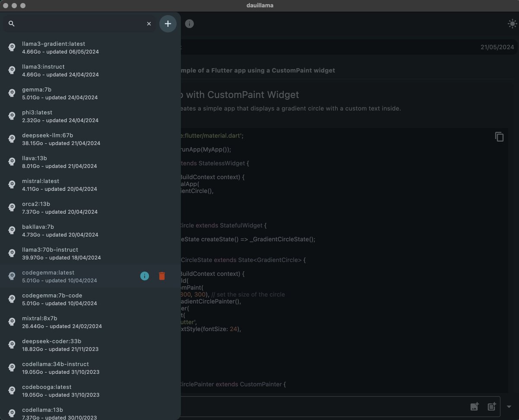Choose codebooga:latest model
The image size is (519, 420).
[90, 391]
